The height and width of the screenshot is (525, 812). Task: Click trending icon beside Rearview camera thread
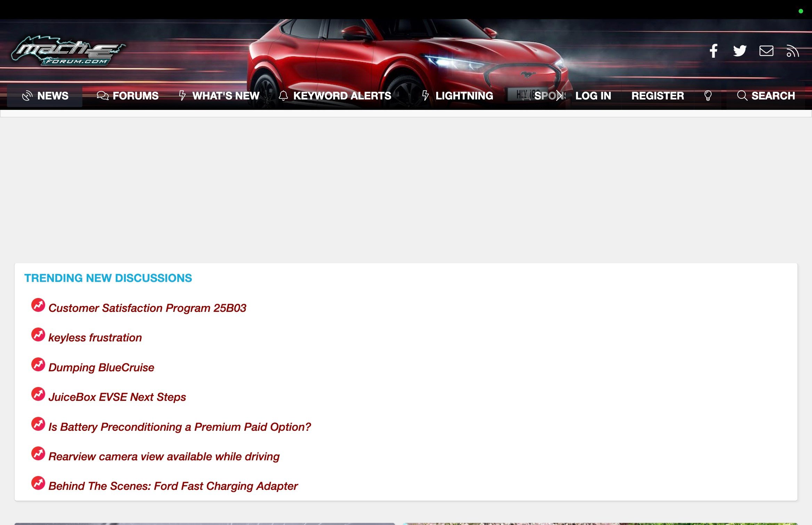38,453
